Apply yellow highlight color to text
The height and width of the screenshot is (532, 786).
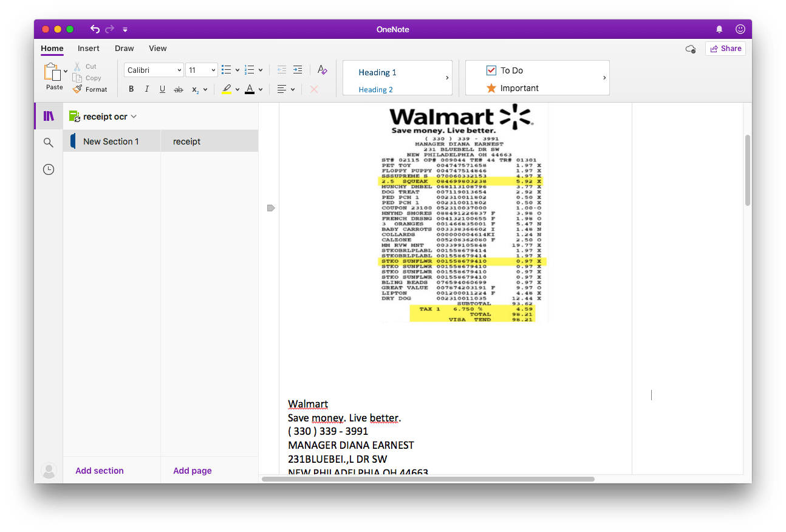(227, 89)
